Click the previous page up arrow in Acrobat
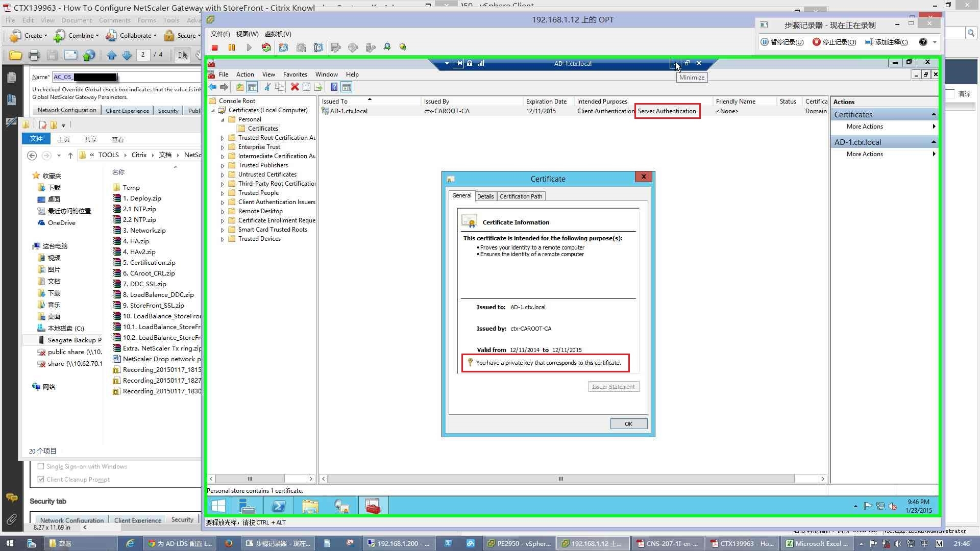This screenshot has width=980, height=551. click(112, 55)
